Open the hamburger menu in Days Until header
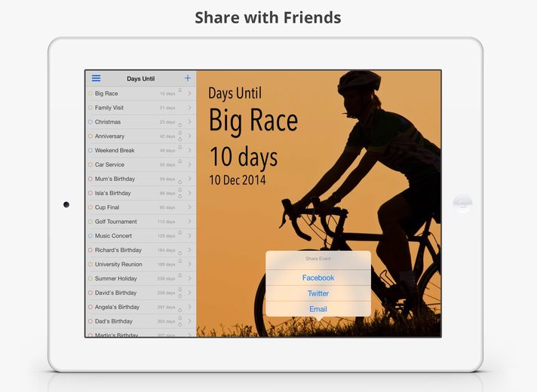The image size is (537, 392). pyautogui.click(x=97, y=78)
